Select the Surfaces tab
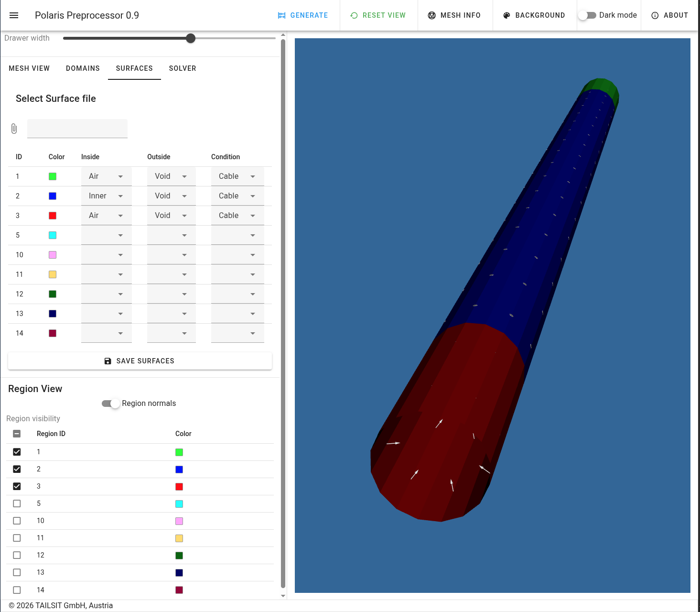 (134, 68)
